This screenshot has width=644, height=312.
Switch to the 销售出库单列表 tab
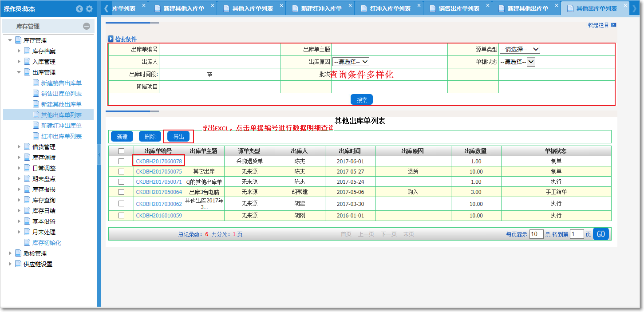[458, 8]
